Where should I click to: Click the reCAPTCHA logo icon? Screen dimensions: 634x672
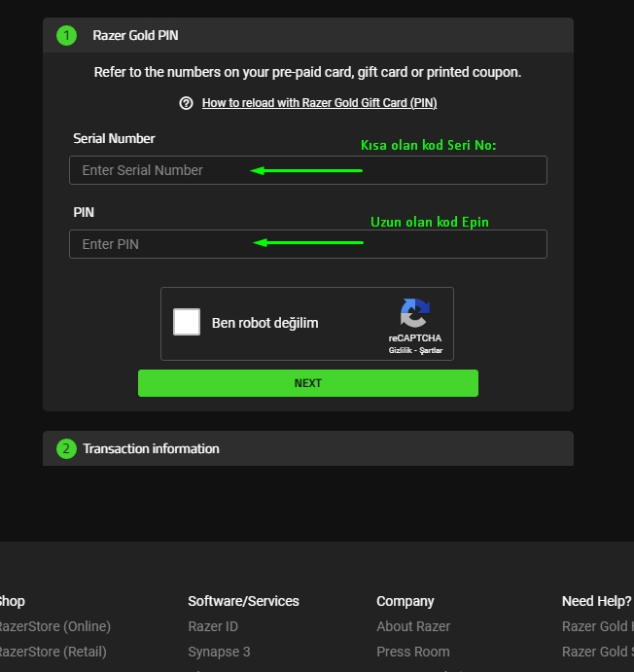414,313
